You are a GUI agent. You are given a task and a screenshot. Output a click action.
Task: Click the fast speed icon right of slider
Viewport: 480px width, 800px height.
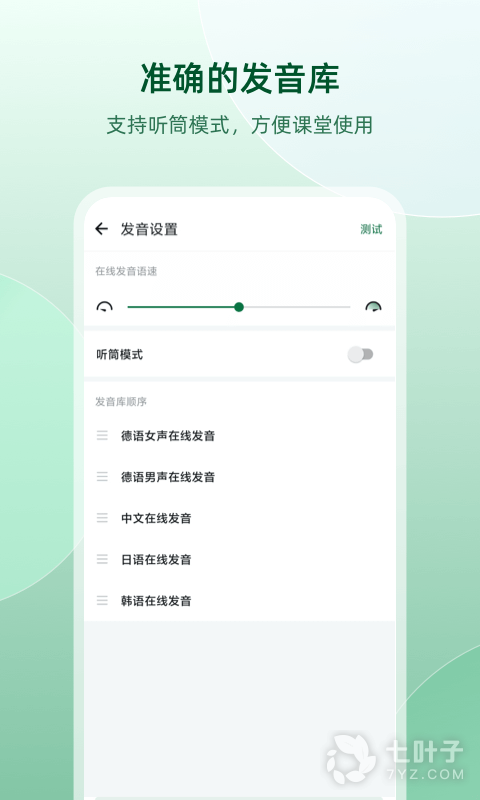pos(373,306)
